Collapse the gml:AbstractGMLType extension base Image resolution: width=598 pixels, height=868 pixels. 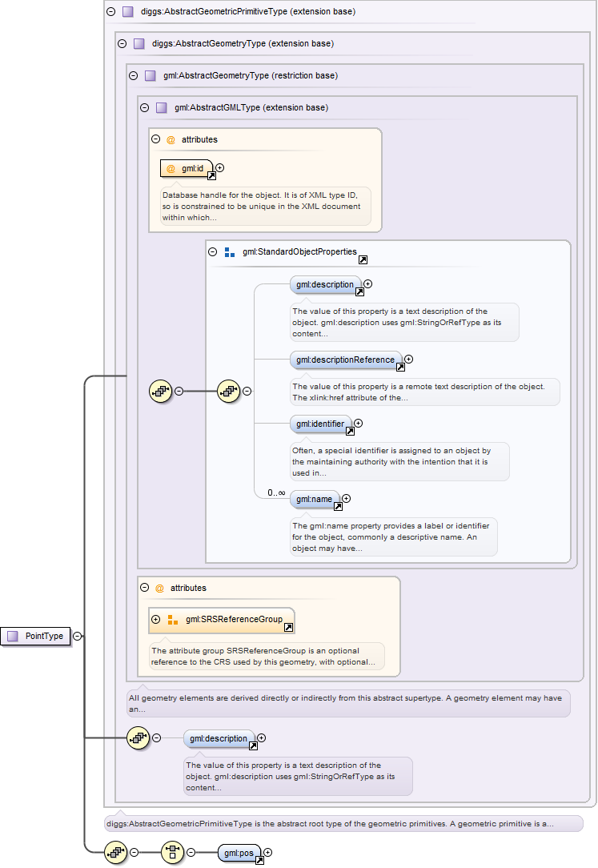[x=144, y=107]
